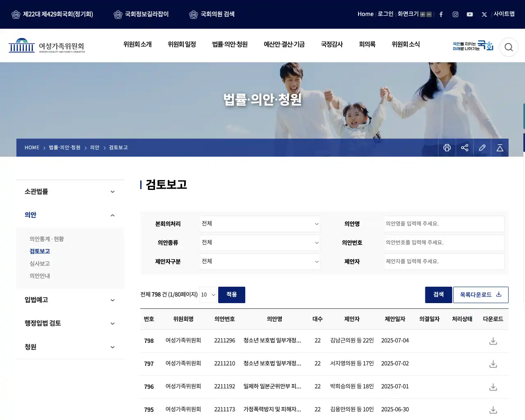
Task: Expand the 소관법률 sidebar section
Action: click(70, 192)
